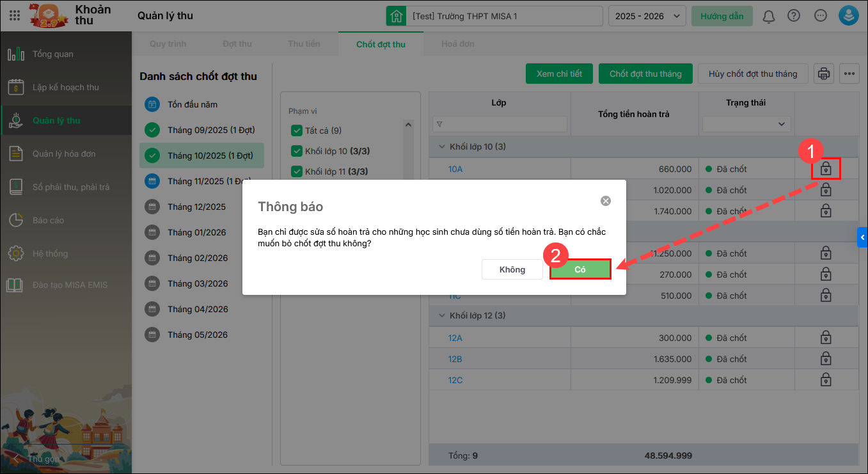The width and height of the screenshot is (868, 474).
Task: Expand the blue side panel arrow
Action: click(x=862, y=237)
